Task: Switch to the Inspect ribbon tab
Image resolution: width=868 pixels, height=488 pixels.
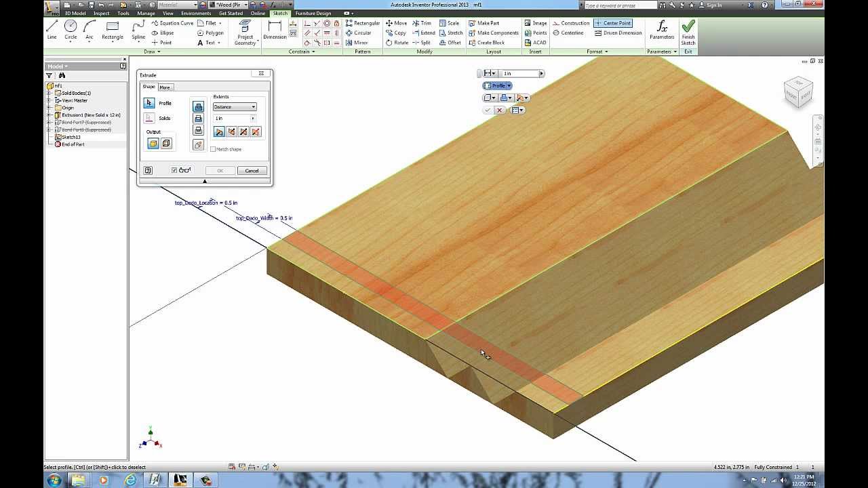Action: click(x=102, y=14)
